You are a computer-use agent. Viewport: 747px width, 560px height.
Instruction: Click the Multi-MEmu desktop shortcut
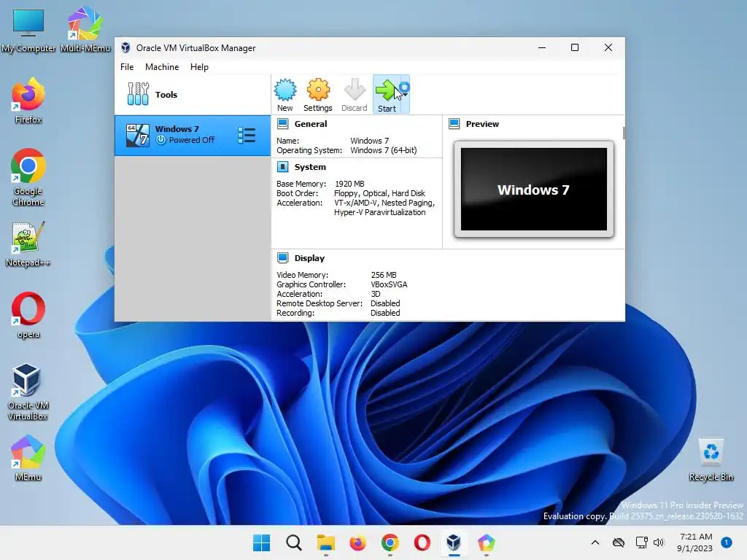coord(85,29)
